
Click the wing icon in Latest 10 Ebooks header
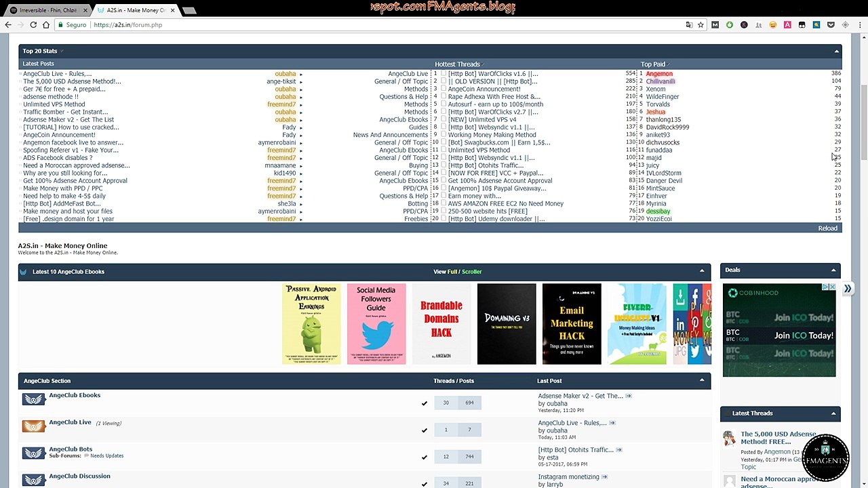[24, 272]
